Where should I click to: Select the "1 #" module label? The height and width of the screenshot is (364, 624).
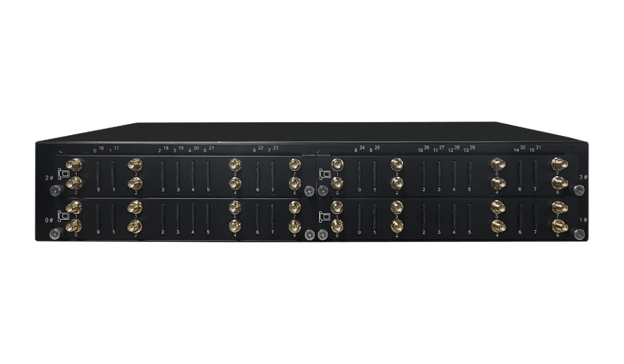[x=583, y=220]
